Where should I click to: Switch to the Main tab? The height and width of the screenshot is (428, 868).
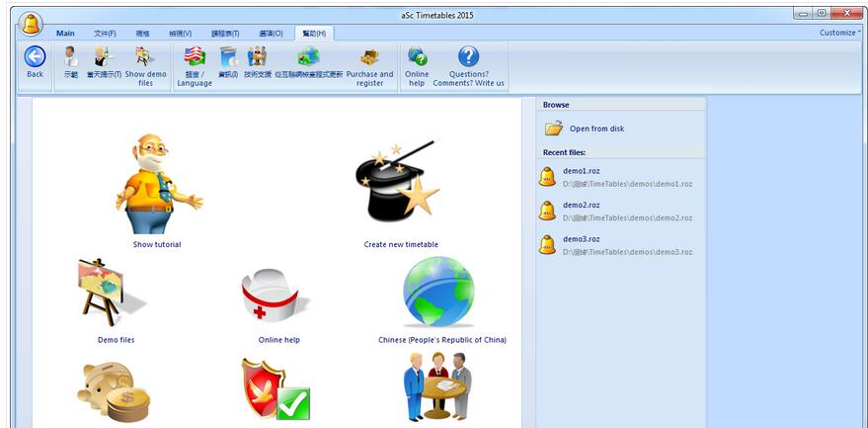point(65,34)
